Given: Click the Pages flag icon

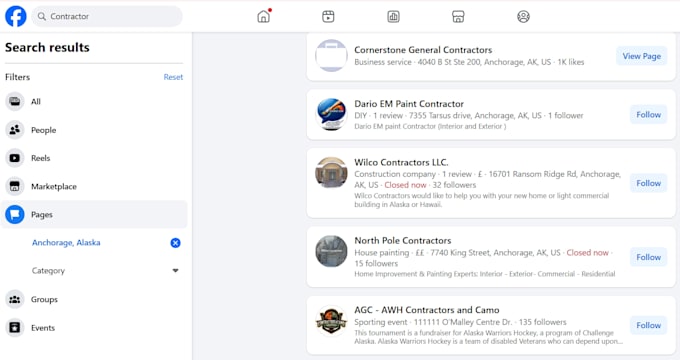Looking at the screenshot, I should coord(15,214).
